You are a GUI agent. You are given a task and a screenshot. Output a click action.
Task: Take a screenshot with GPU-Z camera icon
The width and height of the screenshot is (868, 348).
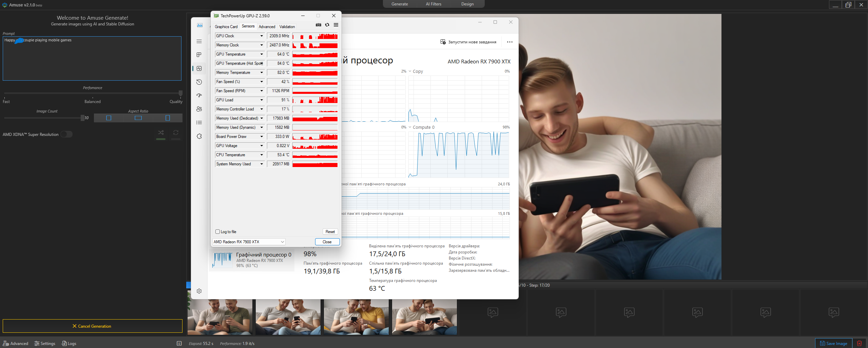click(318, 25)
